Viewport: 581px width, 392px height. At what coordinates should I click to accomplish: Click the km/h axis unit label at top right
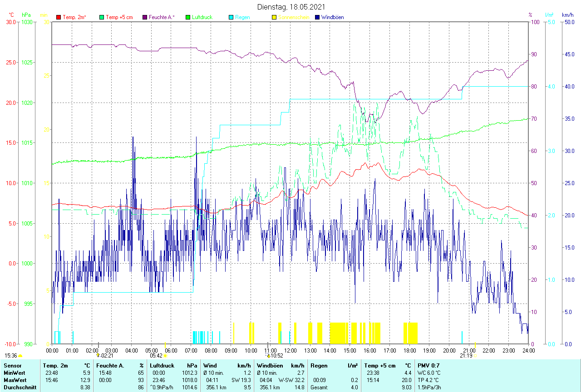[x=567, y=15]
